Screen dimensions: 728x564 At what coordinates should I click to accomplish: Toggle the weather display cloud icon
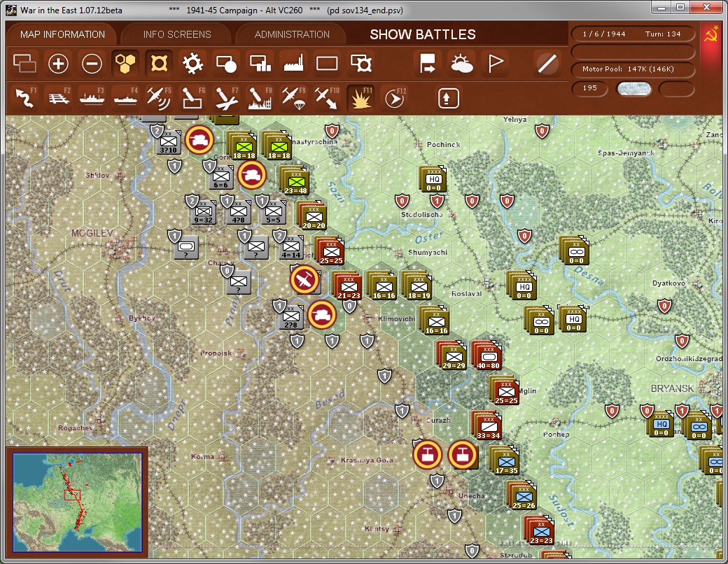point(461,63)
